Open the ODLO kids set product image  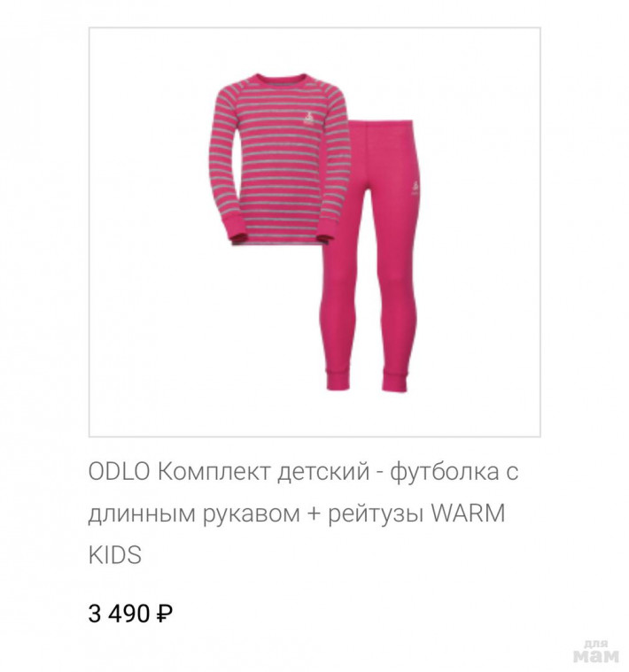(x=314, y=232)
